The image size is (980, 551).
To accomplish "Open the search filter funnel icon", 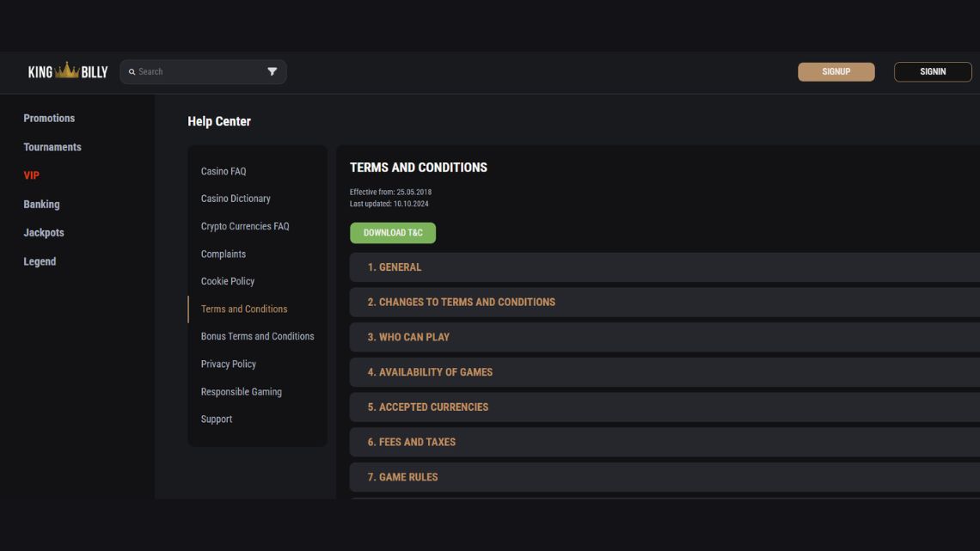I will 272,72.
